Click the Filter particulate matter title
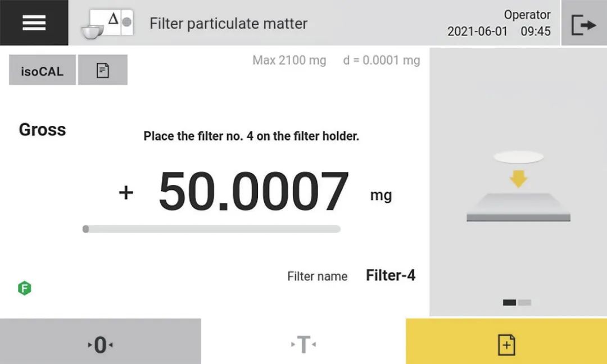 coord(228,24)
